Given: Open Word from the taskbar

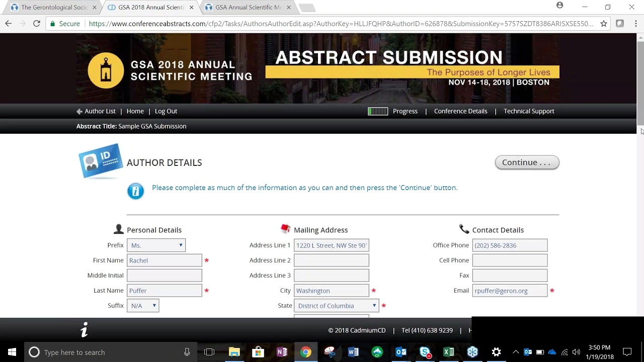Looking at the screenshot, I should coord(353,352).
